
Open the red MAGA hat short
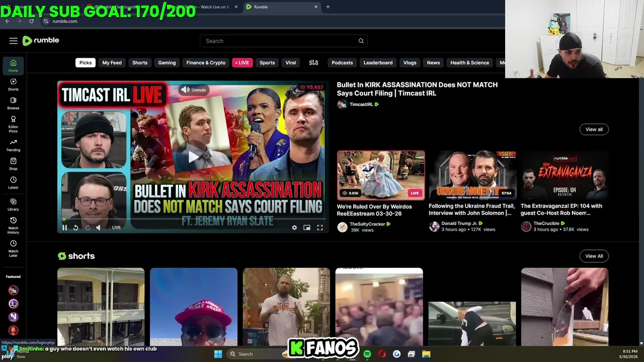coord(194,307)
